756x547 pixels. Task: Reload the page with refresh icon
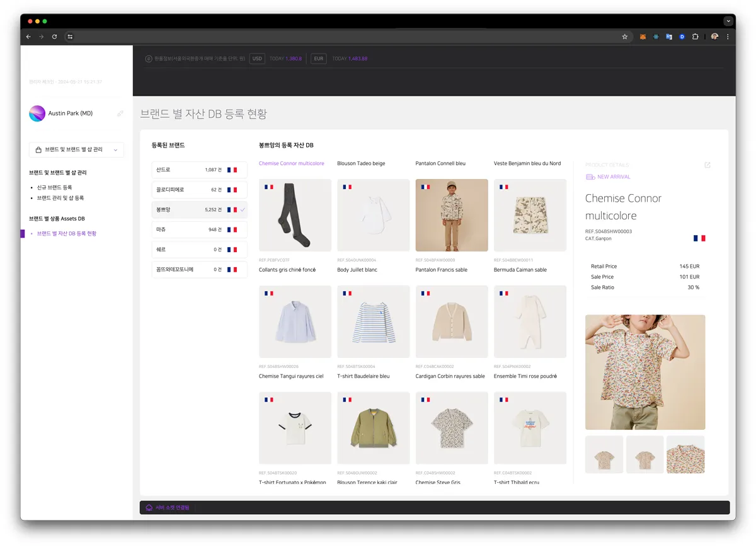54,37
